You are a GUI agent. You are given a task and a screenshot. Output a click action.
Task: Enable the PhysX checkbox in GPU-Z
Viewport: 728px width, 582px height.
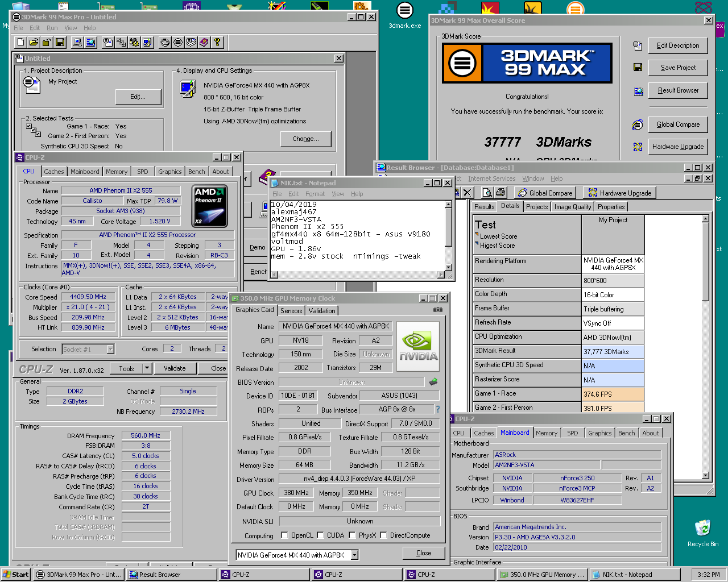(352, 535)
